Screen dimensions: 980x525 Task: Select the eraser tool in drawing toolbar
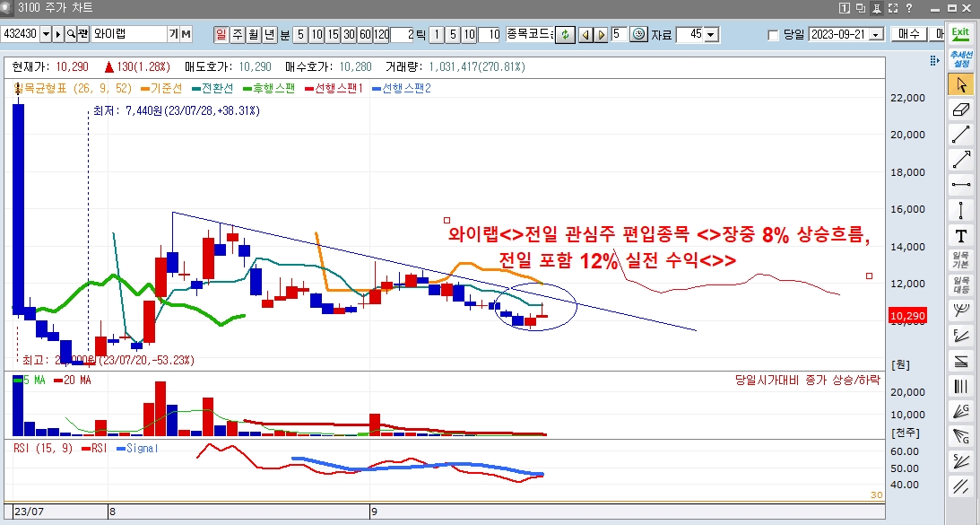coord(960,109)
